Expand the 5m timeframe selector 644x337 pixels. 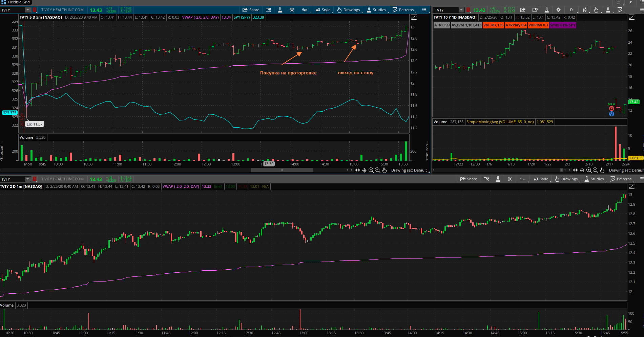[305, 10]
